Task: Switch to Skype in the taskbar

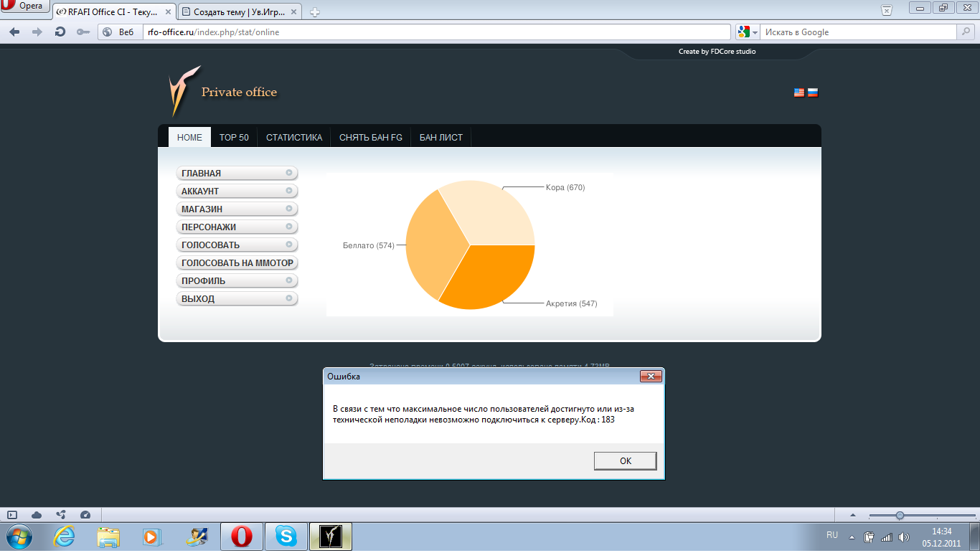Action: coord(286,537)
